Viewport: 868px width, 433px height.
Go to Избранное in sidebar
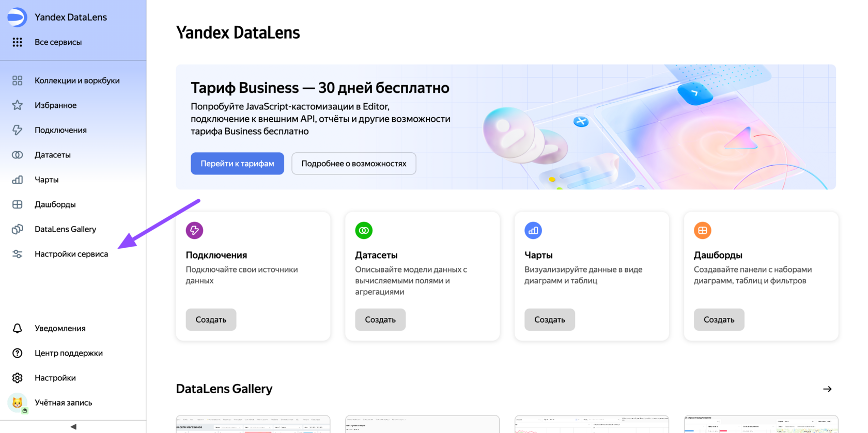55,105
